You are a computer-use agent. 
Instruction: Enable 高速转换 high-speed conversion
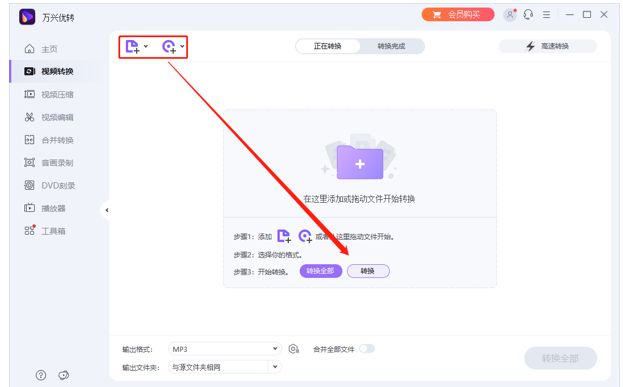point(548,46)
